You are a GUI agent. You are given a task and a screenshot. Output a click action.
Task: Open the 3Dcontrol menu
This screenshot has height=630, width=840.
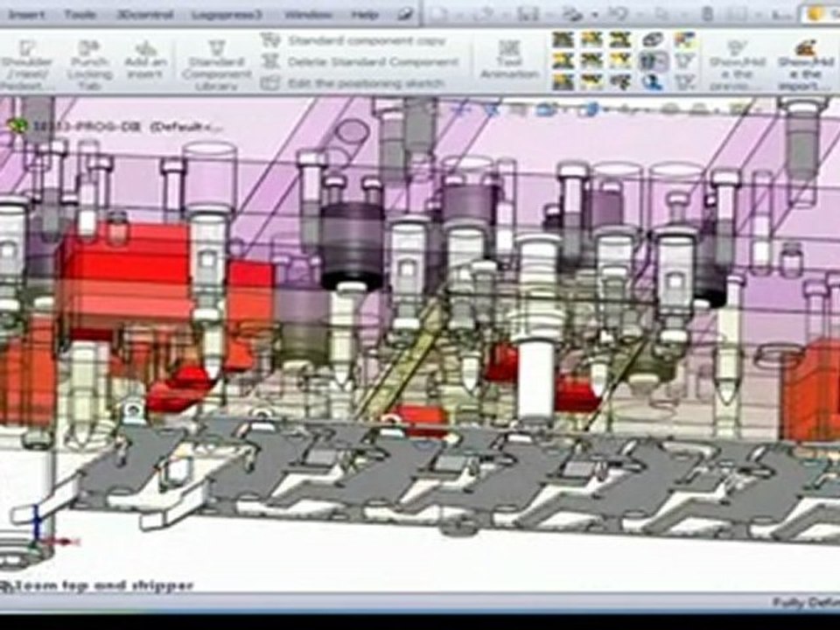144,15
